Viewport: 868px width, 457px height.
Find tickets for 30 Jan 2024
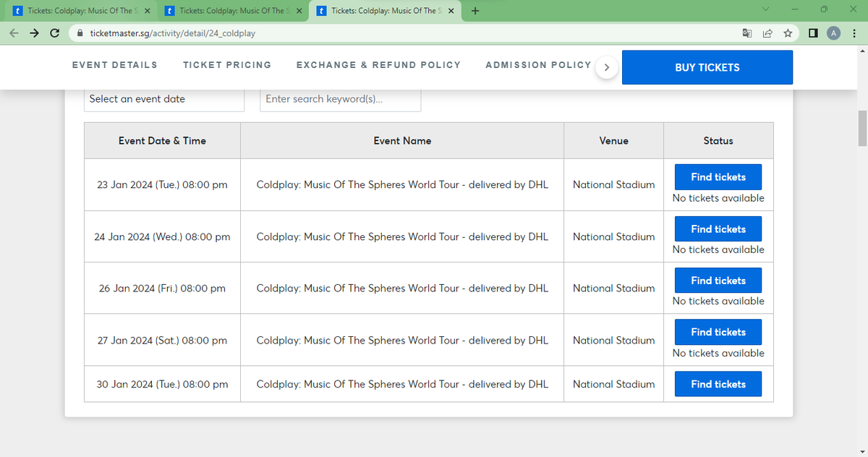coord(718,384)
